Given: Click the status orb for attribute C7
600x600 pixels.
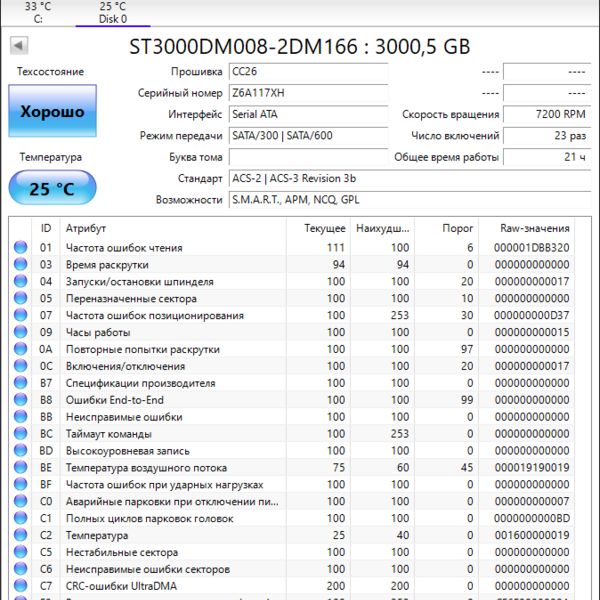Looking at the screenshot, I should [21, 585].
